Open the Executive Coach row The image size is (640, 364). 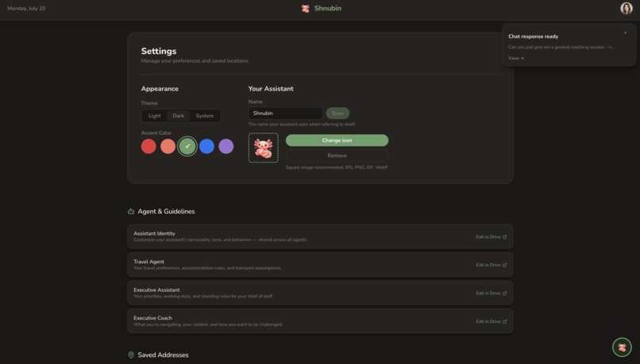[320, 321]
